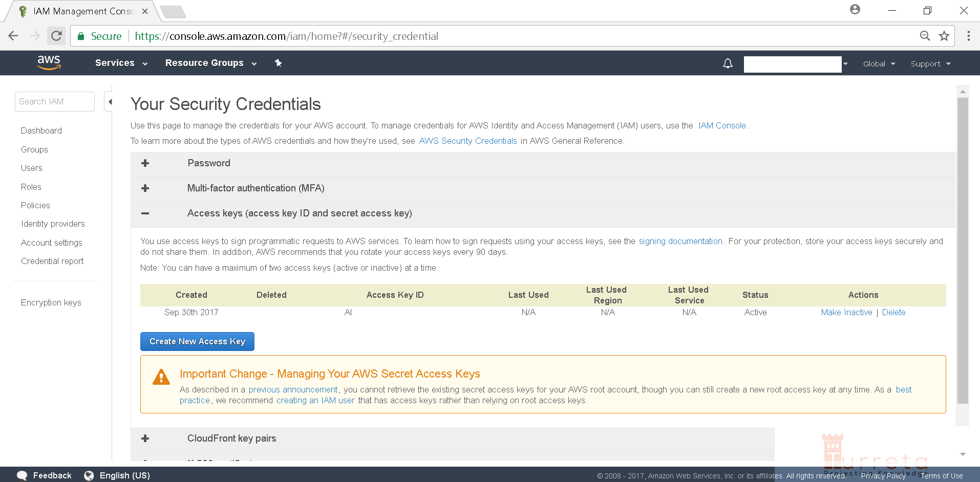Open Terms of Use footer link
The image size is (980, 482).
coord(942,476)
